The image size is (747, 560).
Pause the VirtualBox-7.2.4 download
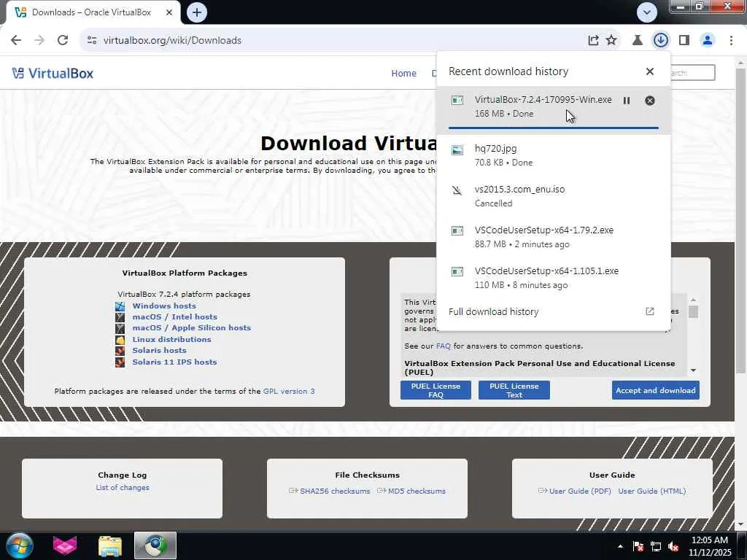(x=627, y=101)
